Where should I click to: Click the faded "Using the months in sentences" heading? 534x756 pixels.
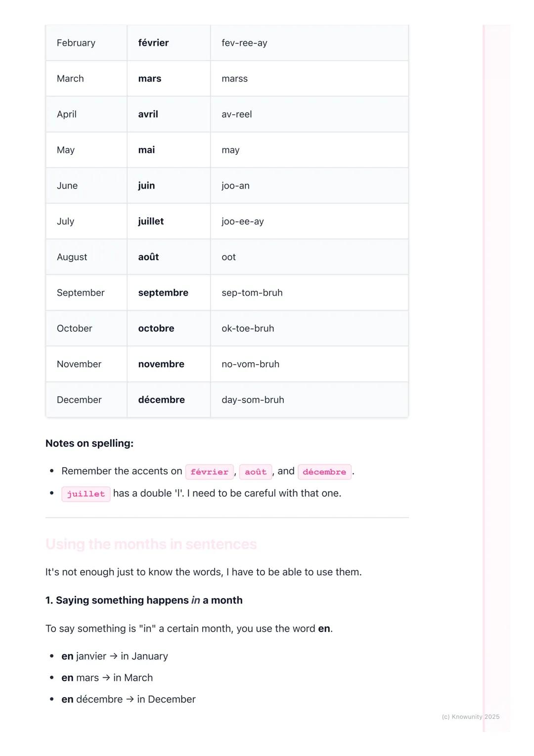pos(151,544)
